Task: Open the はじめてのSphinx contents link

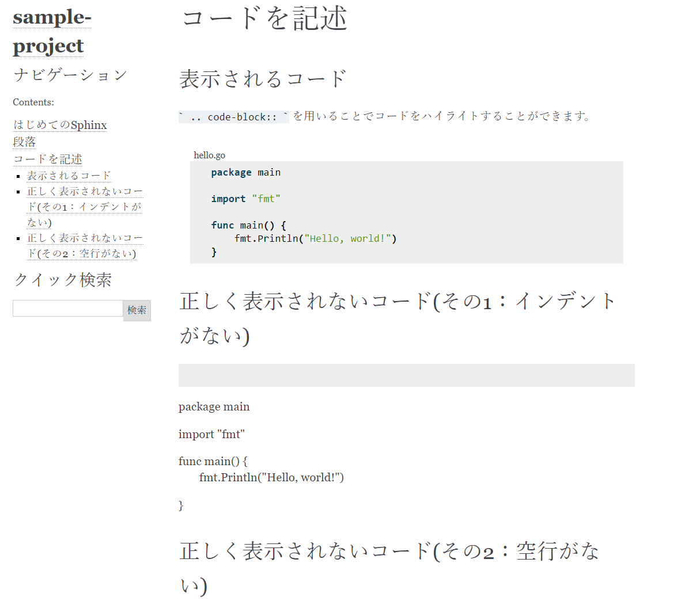Action: coord(59,125)
